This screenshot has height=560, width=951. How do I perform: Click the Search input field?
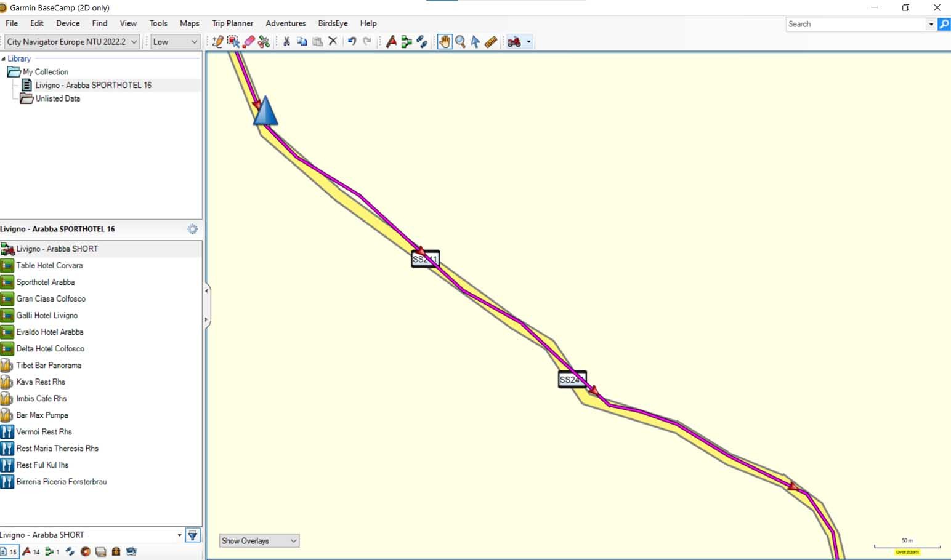pos(856,24)
